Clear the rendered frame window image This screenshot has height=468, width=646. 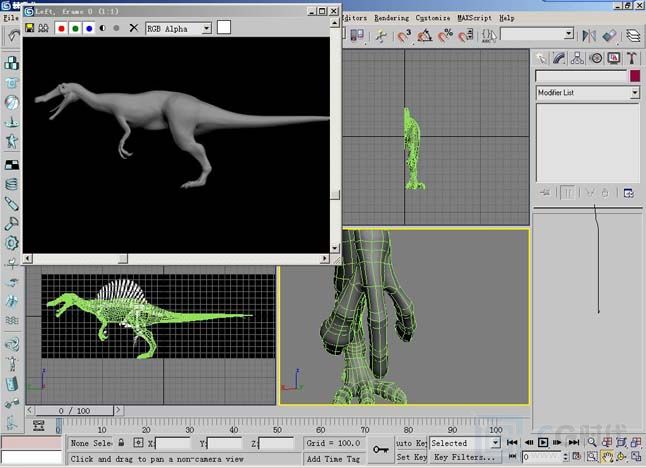[133, 28]
